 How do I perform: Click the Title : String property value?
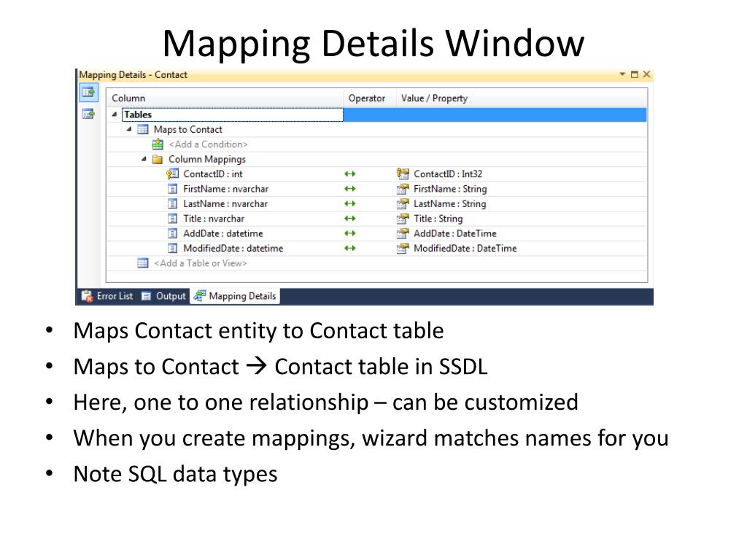(438, 218)
